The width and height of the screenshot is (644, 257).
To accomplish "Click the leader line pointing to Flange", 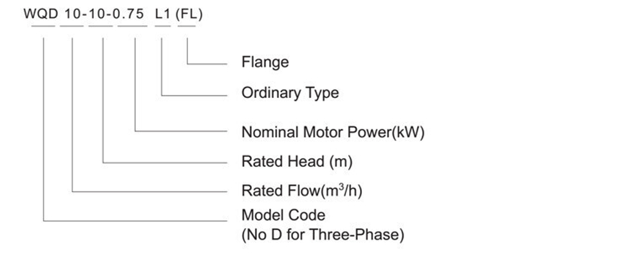I will pos(207,64).
